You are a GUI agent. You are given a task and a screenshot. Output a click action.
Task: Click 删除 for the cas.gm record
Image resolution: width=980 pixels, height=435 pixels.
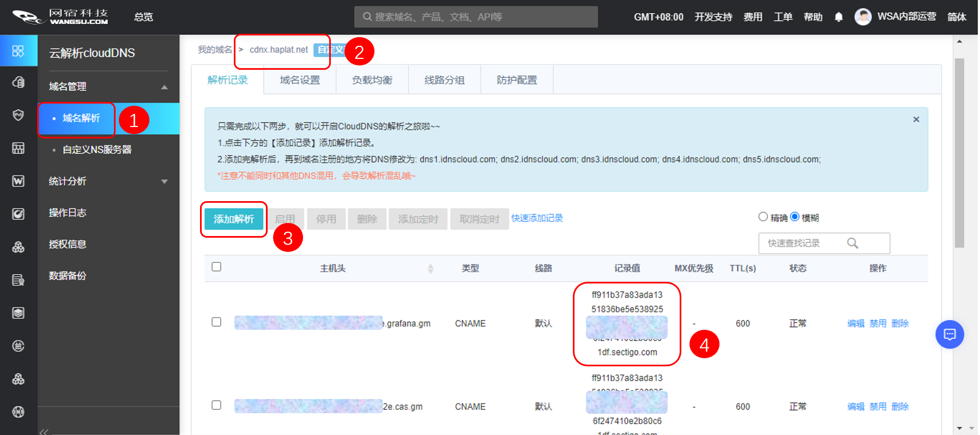(x=900, y=407)
